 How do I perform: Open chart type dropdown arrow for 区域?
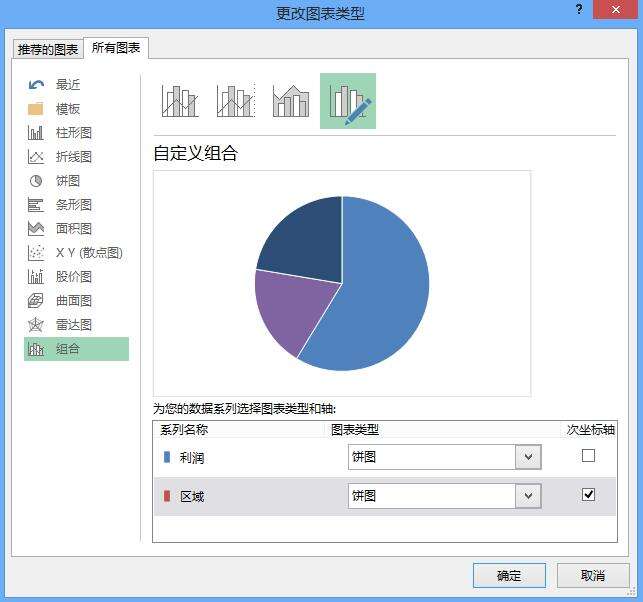(528, 496)
